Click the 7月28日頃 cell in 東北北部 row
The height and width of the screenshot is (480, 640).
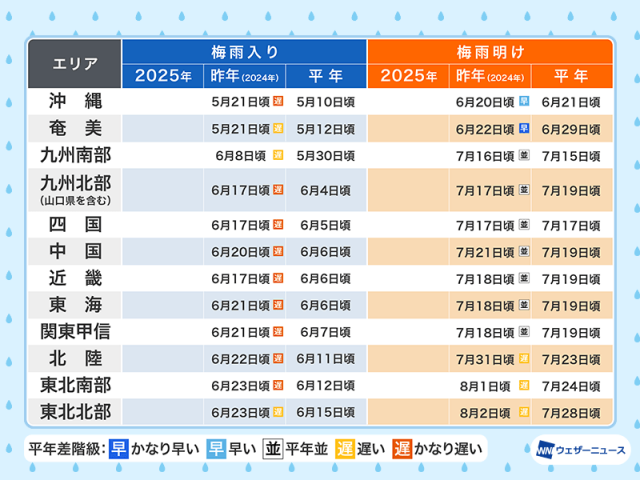point(572,413)
